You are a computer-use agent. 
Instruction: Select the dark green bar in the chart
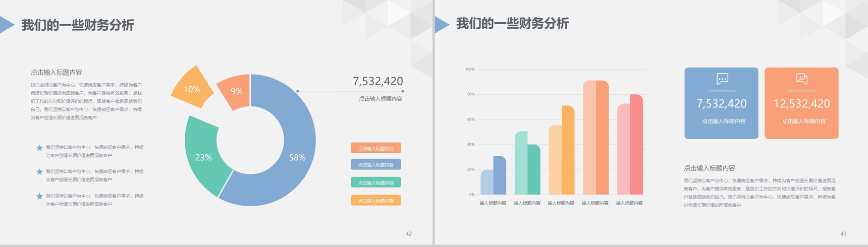[534, 170]
